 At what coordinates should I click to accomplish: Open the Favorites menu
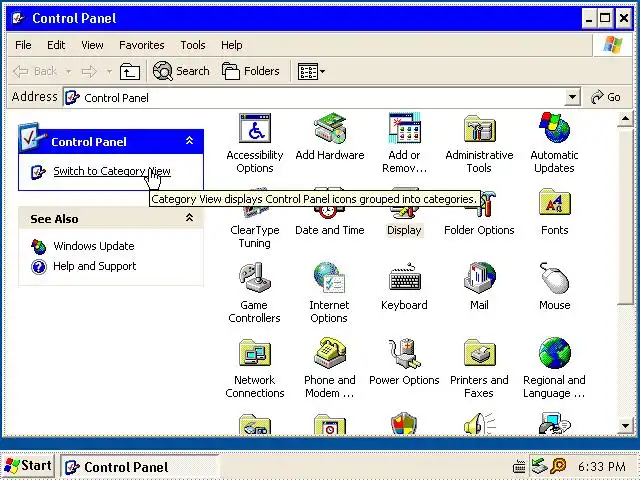pyautogui.click(x=142, y=45)
